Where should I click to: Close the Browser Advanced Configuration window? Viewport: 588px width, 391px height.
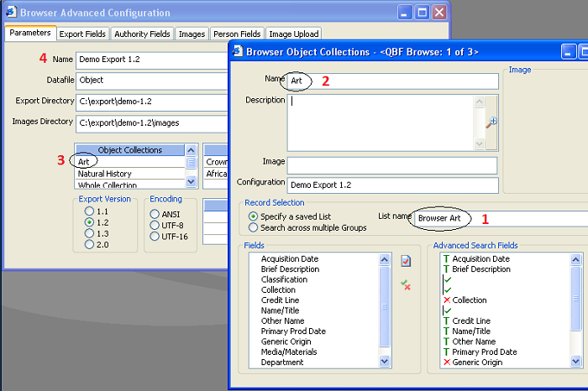click(x=439, y=13)
